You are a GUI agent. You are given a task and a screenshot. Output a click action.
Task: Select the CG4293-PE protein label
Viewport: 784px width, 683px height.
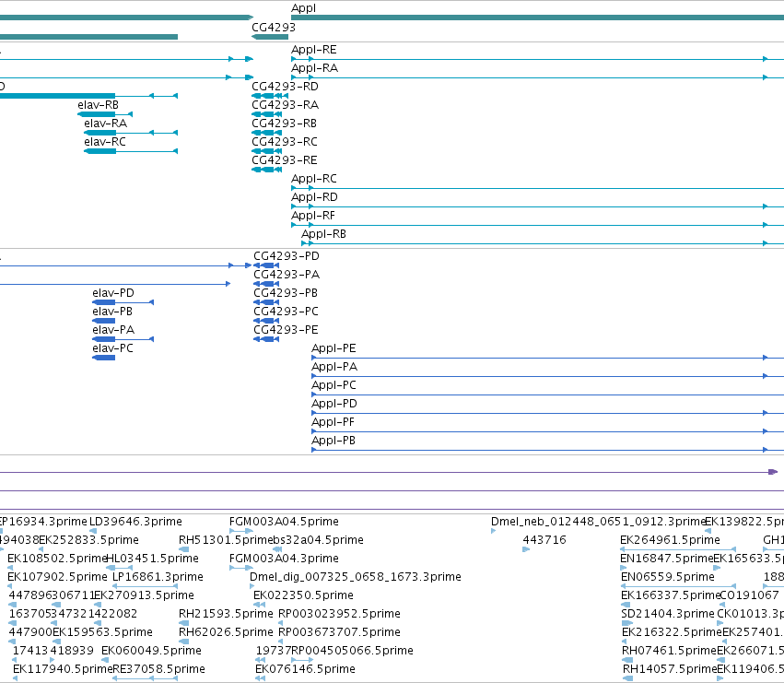(286, 330)
